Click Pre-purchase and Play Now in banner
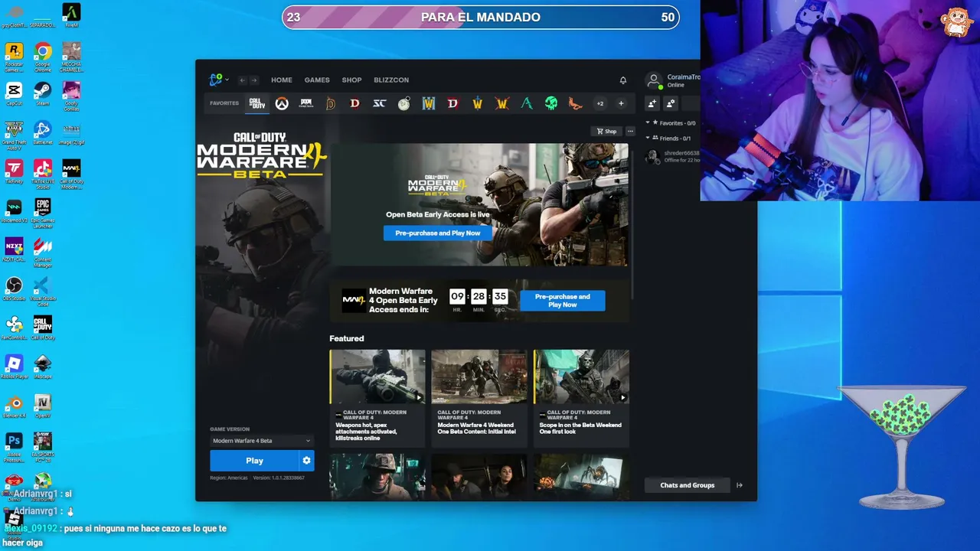The width and height of the screenshot is (980, 551). 438,233
